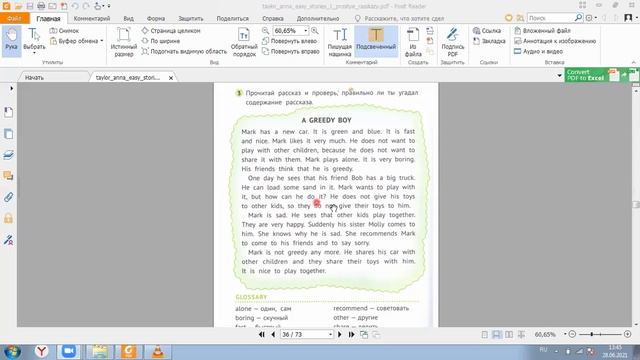Go to the first page
The height and width of the screenshot is (360, 640).
click(262, 334)
